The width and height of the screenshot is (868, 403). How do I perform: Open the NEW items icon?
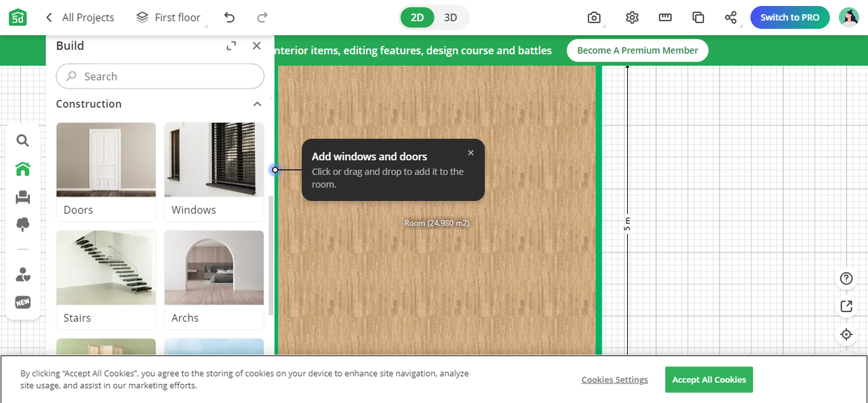point(22,302)
